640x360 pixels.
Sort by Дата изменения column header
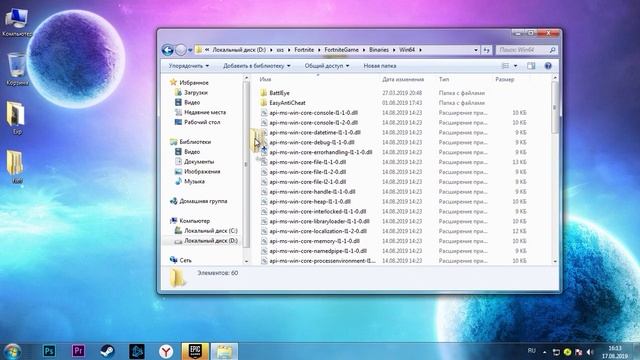click(403, 79)
